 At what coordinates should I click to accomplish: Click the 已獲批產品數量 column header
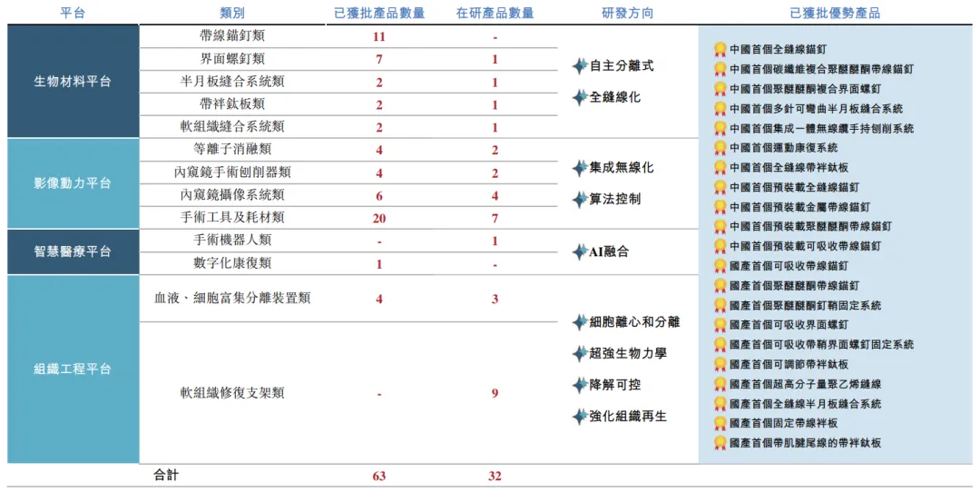coord(378,13)
